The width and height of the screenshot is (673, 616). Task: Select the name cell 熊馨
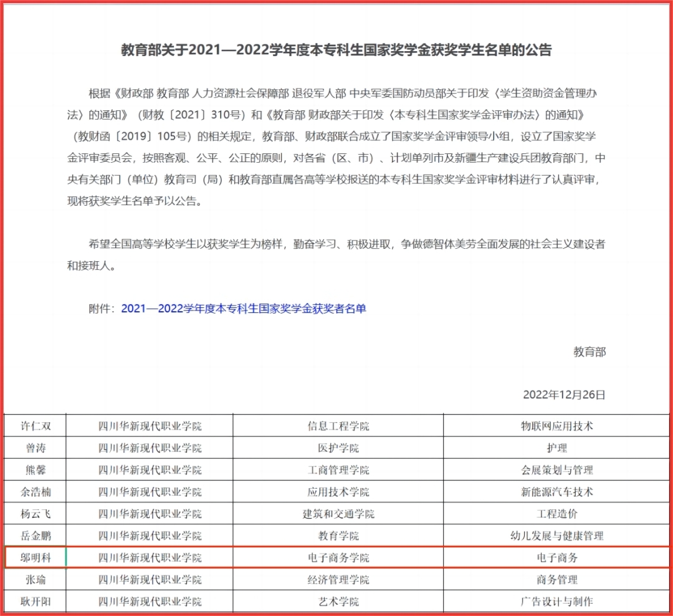(36, 470)
